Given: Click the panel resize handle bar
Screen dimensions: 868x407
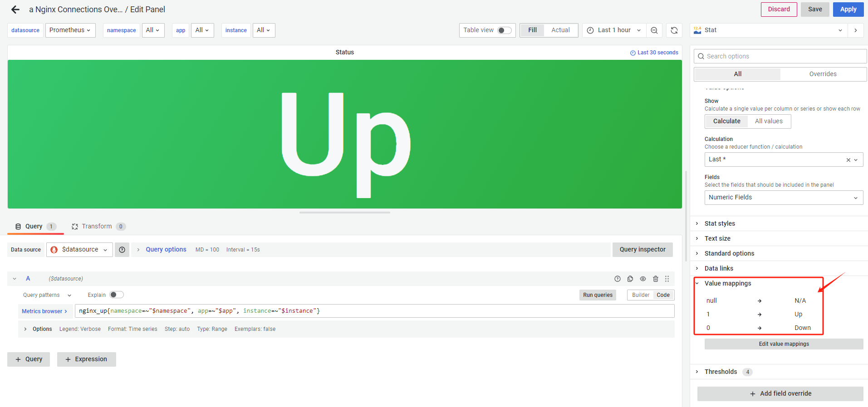Looking at the screenshot, I should pyautogui.click(x=345, y=213).
